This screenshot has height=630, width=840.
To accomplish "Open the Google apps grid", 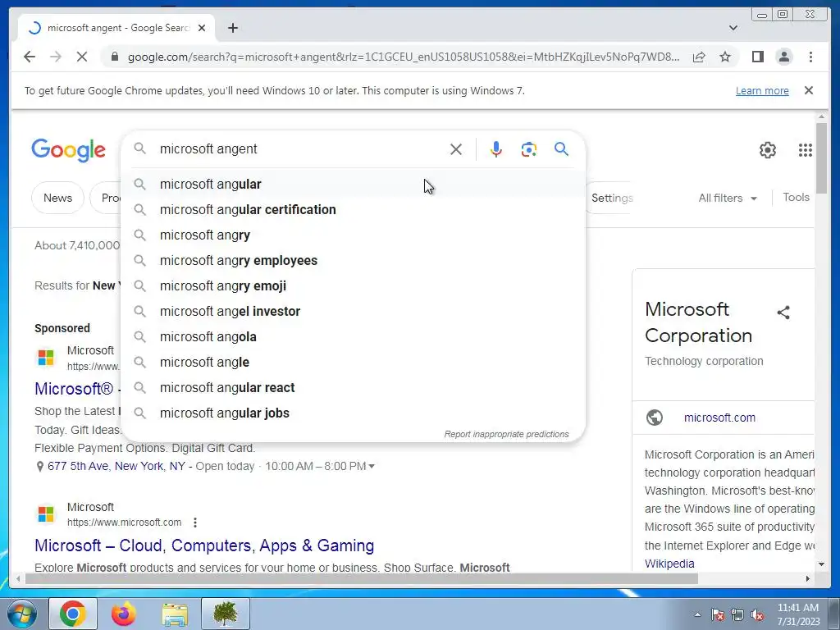I will coord(806,150).
